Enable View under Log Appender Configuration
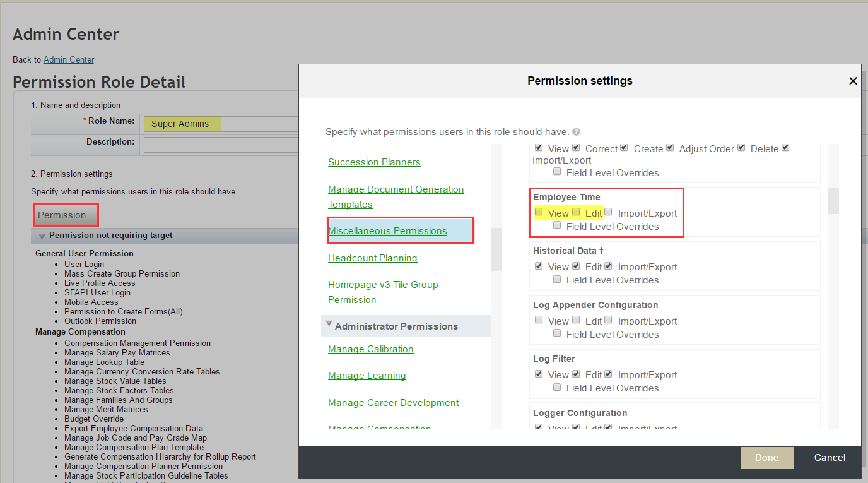Image resolution: width=868 pixels, height=483 pixels. click(539, 320)
